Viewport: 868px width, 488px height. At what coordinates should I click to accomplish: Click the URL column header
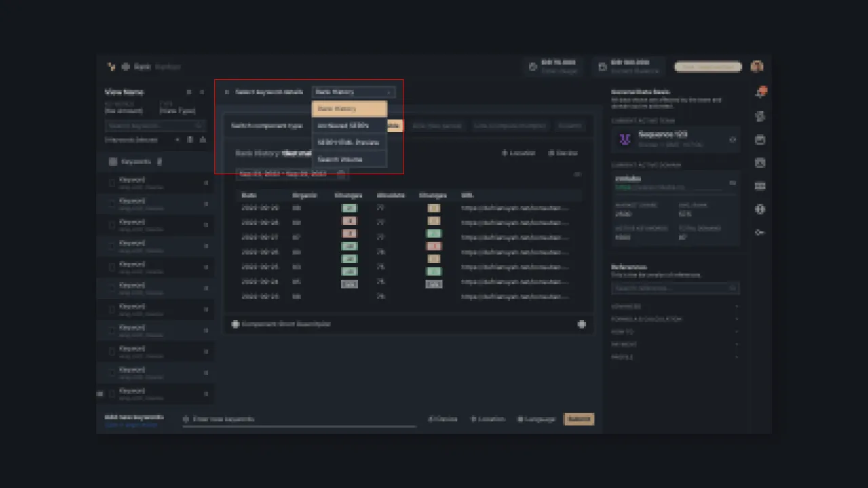[x=467, y=195]
